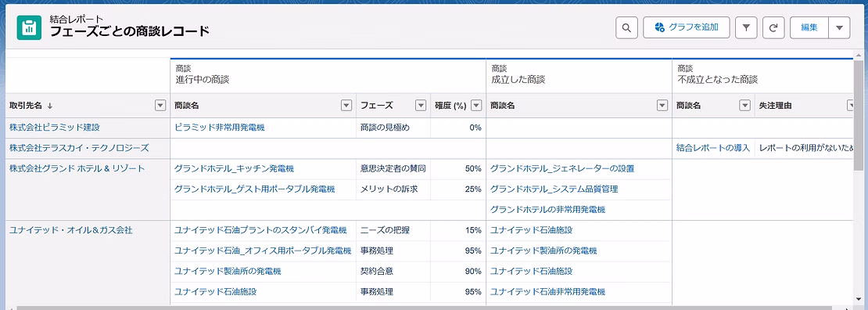Sort by the 取引先名 column header
This screenshot has width=868, height=310.
tap(31, 106)
